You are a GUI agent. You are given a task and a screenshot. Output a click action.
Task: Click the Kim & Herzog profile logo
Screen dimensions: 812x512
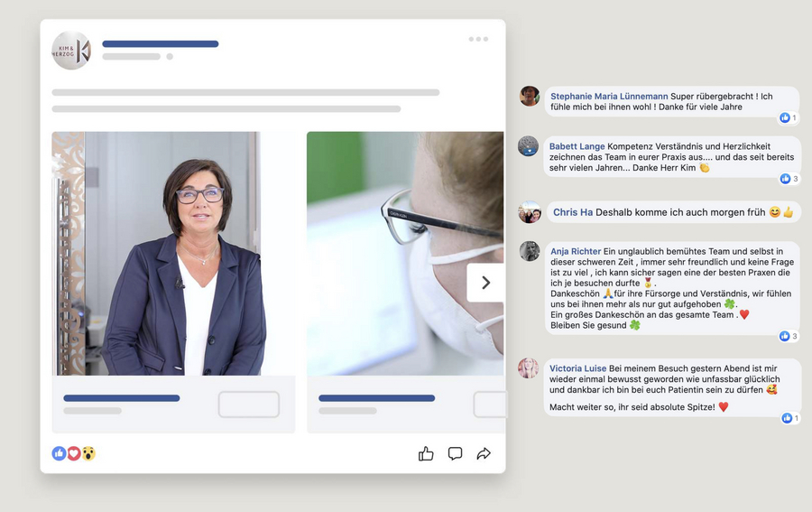click(71, 51)
